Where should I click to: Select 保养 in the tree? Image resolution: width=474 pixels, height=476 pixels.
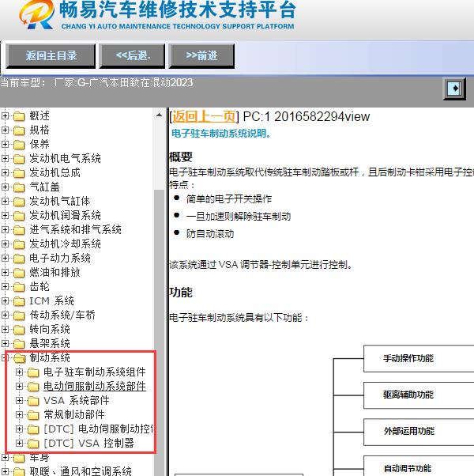[x=39, y=144]
